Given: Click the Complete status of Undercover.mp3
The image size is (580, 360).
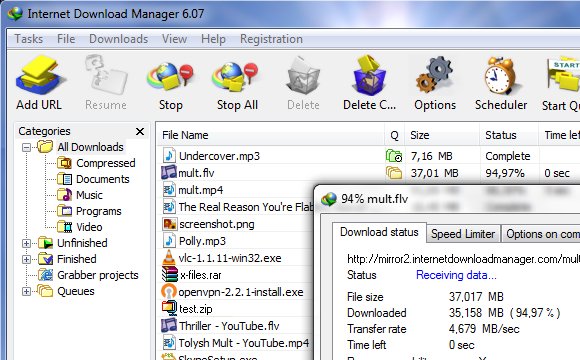Looking at the screenshot, I should 508,156.
